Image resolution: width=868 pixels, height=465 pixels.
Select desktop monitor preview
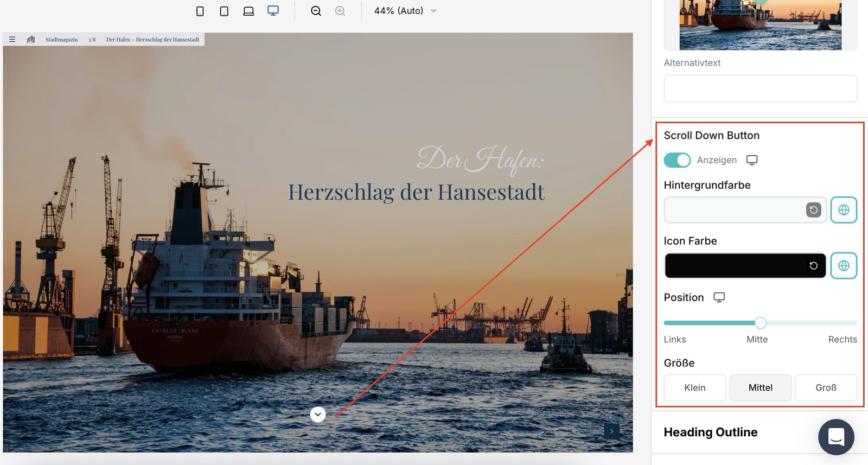pyautogui.click(x=273, y=11)
